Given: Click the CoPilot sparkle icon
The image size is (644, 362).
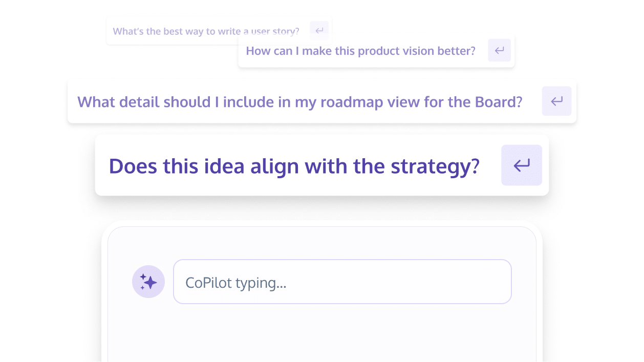Looking at the screenshot, I should (x=148, y=282).
